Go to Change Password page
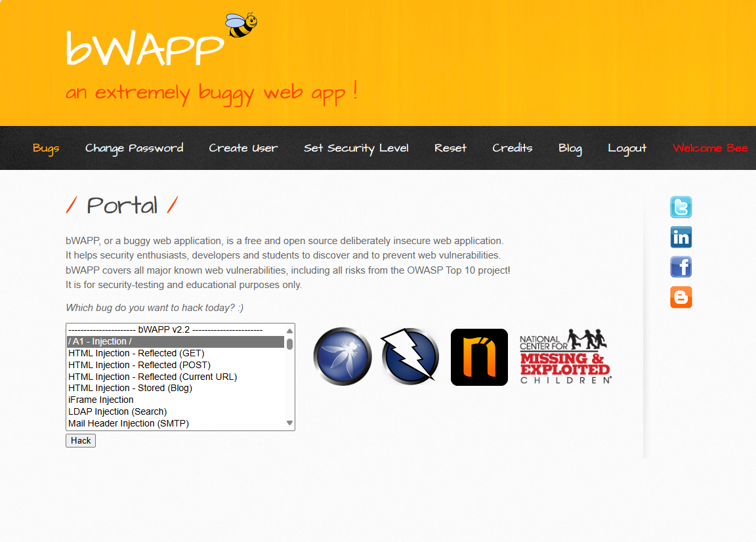756x542 pixels. tap(134, 148)
